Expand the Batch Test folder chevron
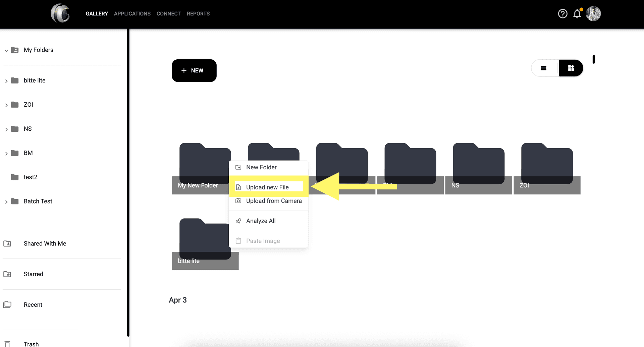The width and height of the screenshot is (644, 347). coord(6,202)
